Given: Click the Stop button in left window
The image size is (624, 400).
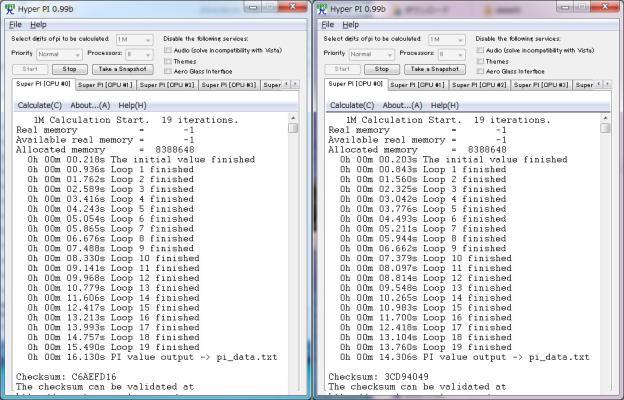Looking at the screenshot, I should [70, 69].
